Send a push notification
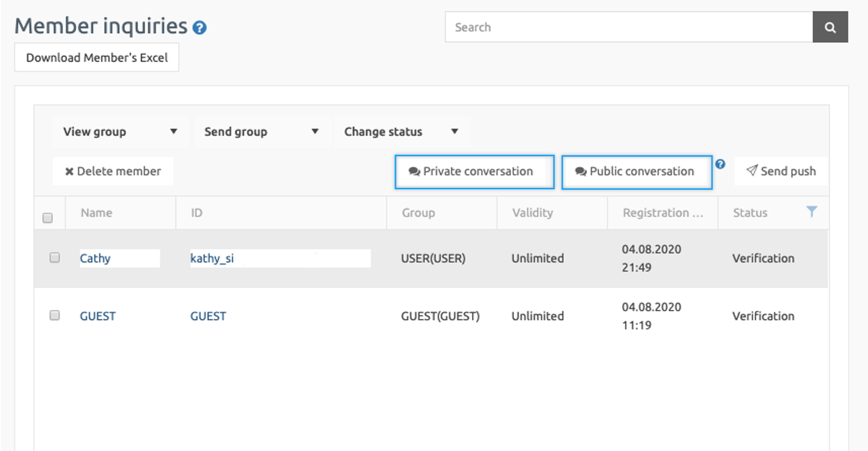 coord(781,171)
